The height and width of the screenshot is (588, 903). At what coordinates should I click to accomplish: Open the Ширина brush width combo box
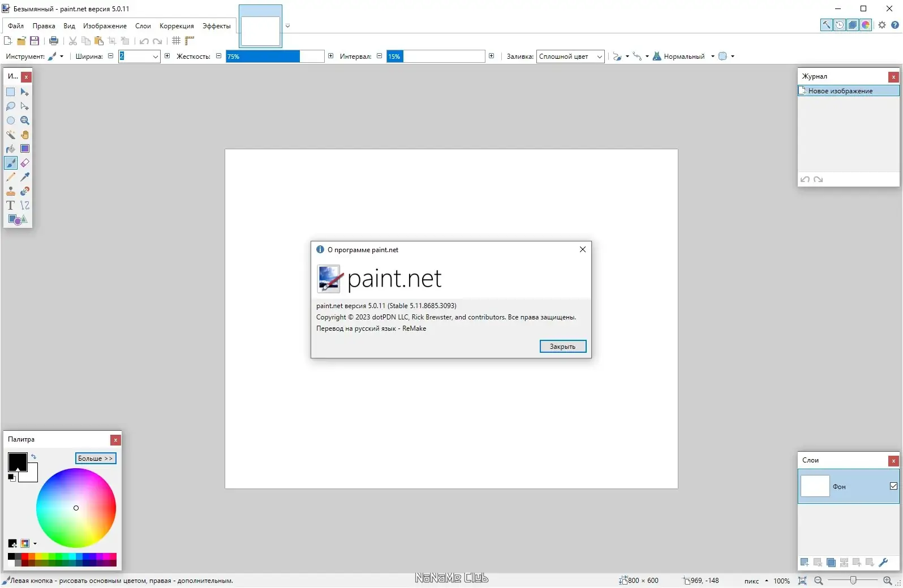[139, 57]
